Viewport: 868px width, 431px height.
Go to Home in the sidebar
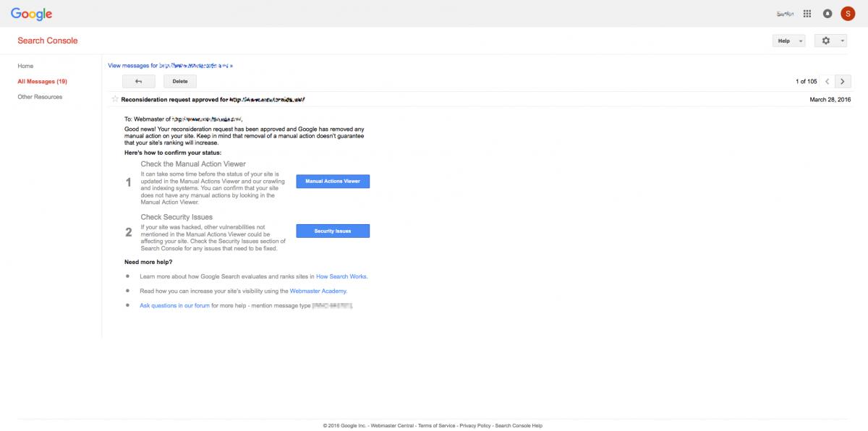pyautogui.click(x=25, y=66)
